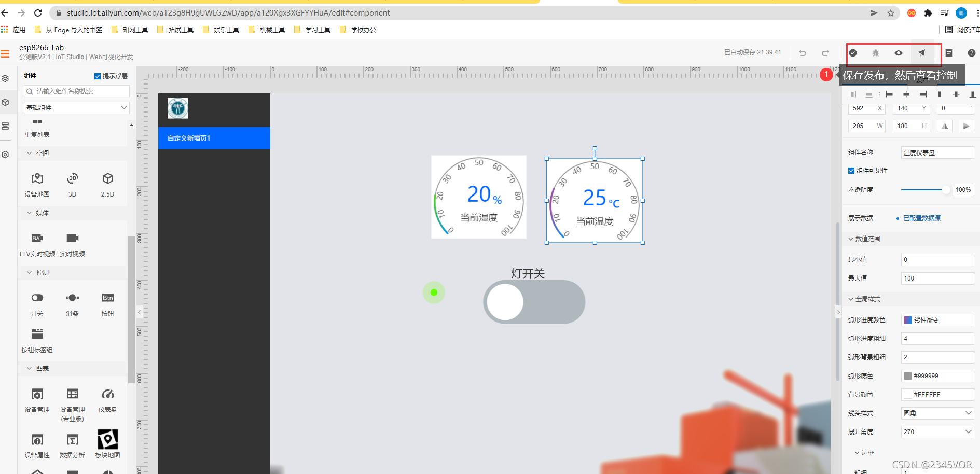
Task: Open the 线头样式 dropdown
Action: tap(937, 413)
